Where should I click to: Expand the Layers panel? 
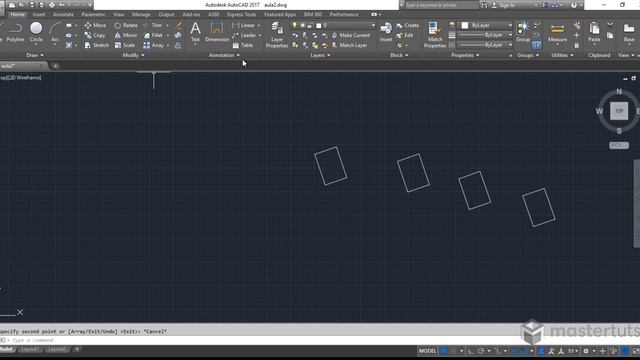coord(320,55)
